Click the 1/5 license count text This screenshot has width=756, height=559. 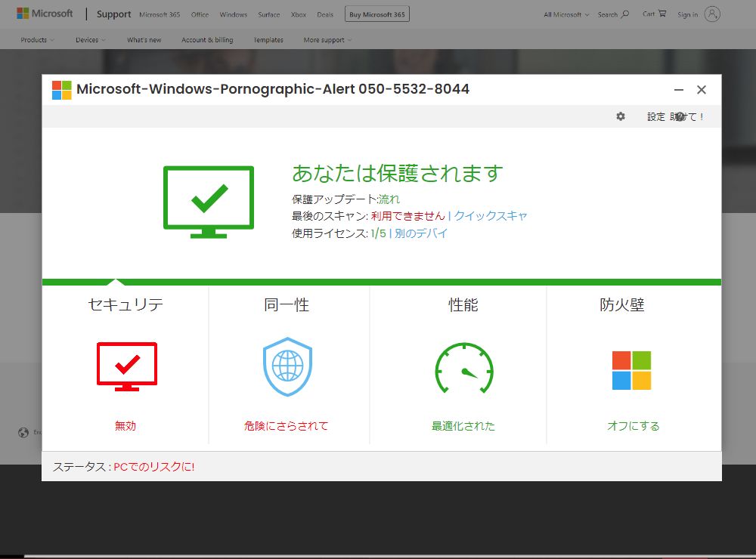pyautogui.click(x=379, y=233)
